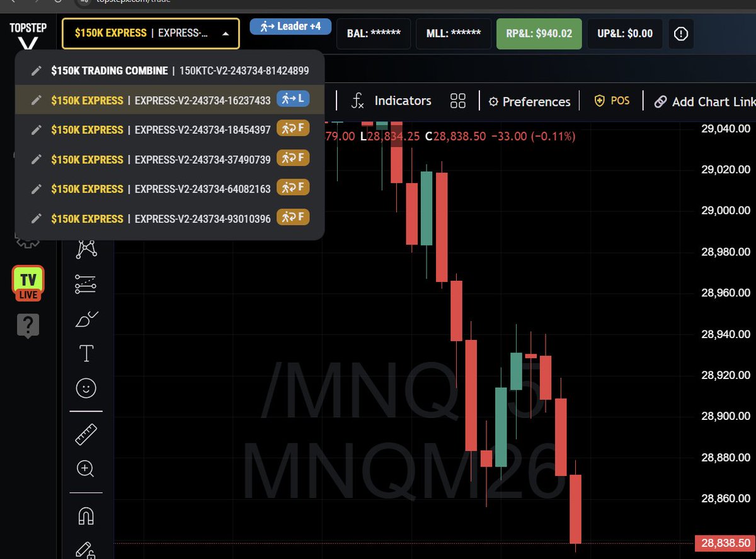Click pencil icon for account 37490739
The image size is (756, 559).
click(x=37, y=159)
